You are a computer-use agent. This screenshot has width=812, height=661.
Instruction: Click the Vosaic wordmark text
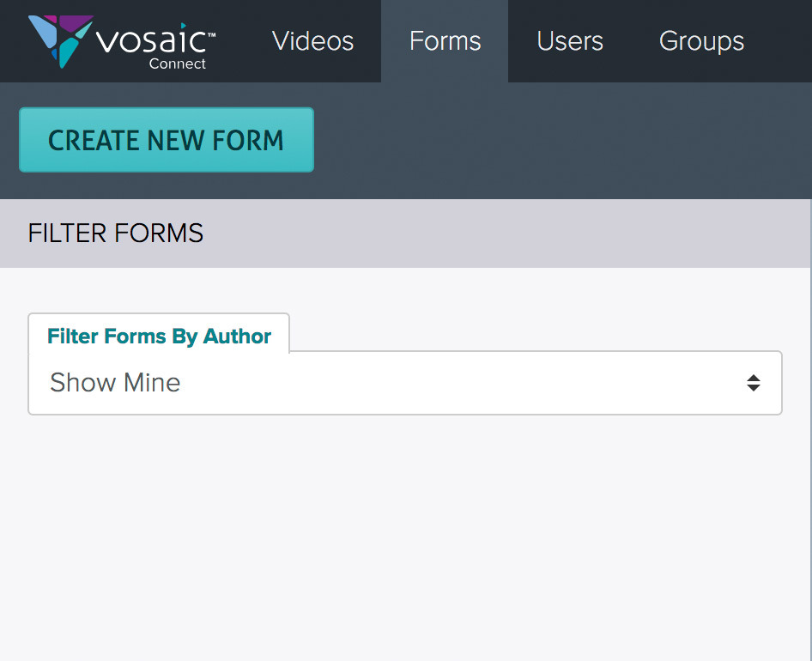[155, 39]
